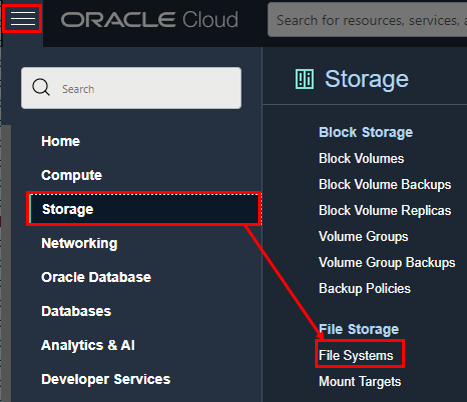Open the Databases menu category
This screenshot has width=467, height=402.
coord(76,311)
